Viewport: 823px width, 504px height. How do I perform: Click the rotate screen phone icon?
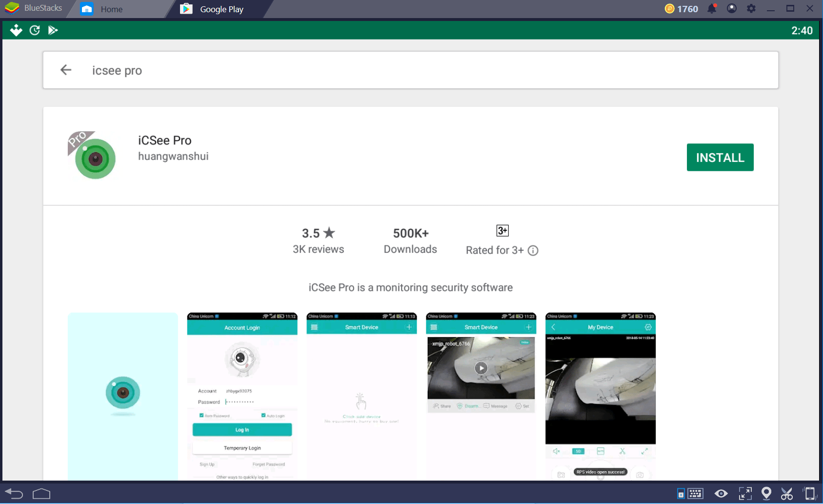point(810,494)
